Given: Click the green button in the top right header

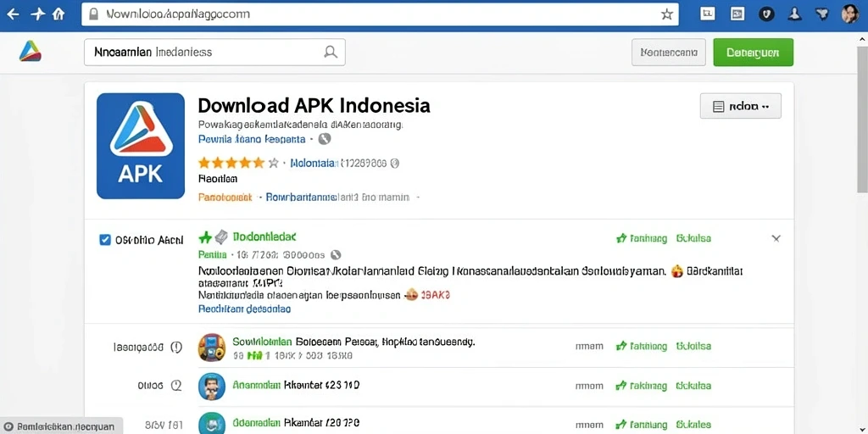Looking at the screenshot, I should 753,52.
